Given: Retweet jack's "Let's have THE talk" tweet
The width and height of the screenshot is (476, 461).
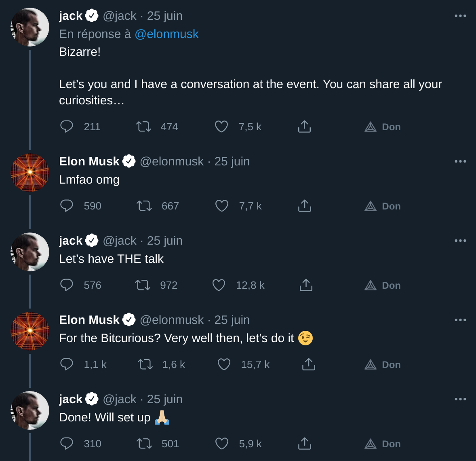Looking at the screenshot, I should (x=143, y=285).
